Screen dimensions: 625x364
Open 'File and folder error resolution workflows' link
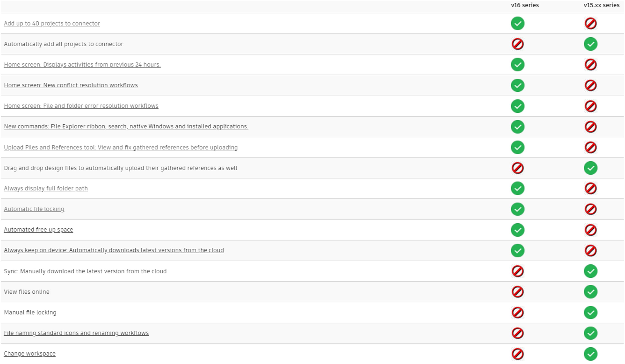(x=81, y=106)
